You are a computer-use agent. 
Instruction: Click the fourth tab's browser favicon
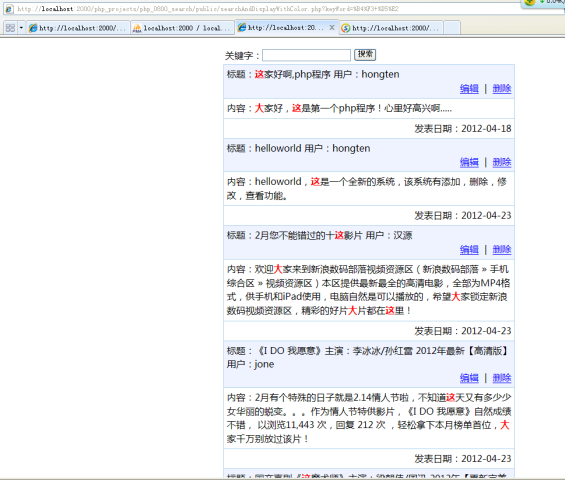point(346,28)
